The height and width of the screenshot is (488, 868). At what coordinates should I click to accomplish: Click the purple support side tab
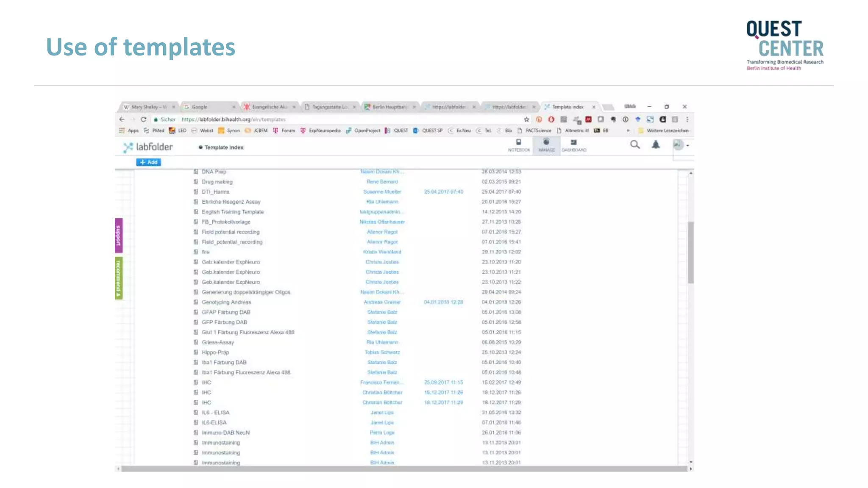119,236
